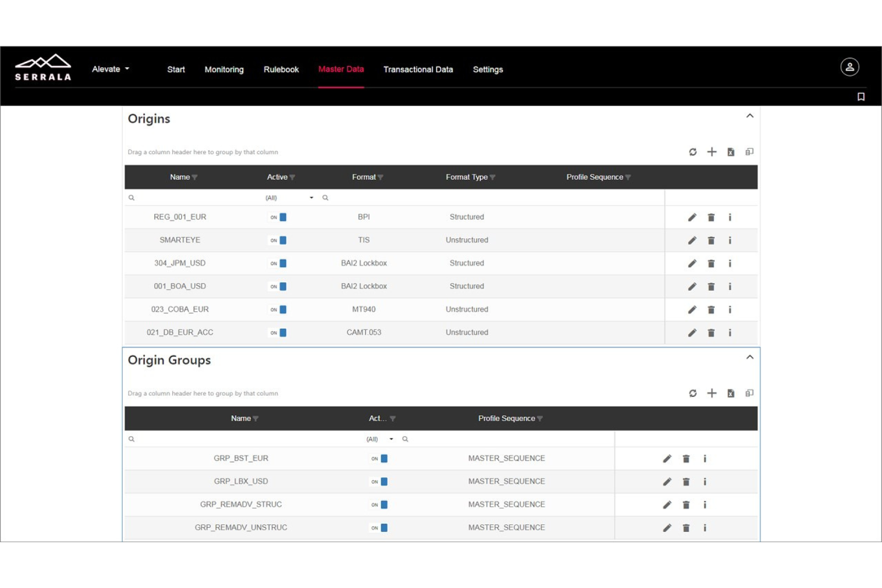Export Origins table to Excel
This screenshot has width=882, height=588.
click(x=731, y=152)
